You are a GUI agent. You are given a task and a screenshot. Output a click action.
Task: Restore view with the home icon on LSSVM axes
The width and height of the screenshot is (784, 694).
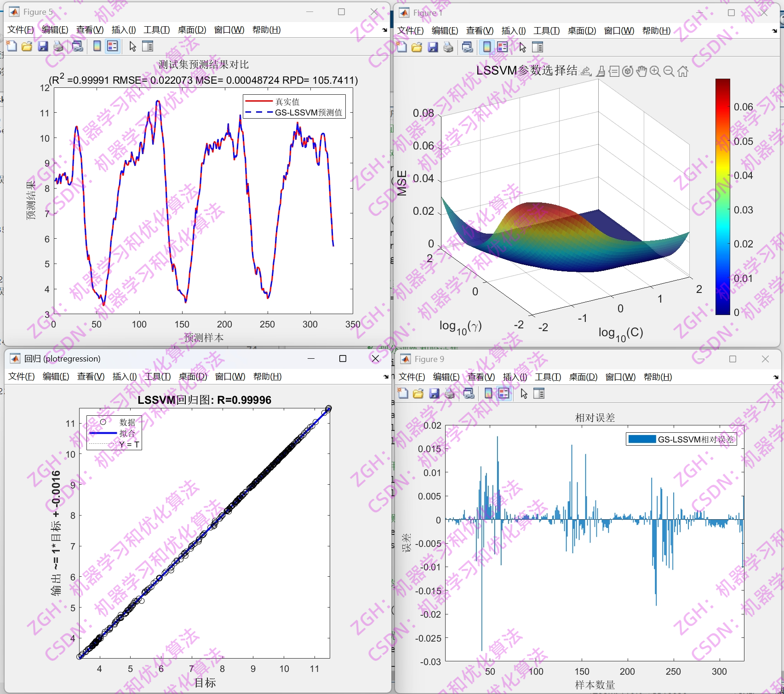click(x=683, y=71)
